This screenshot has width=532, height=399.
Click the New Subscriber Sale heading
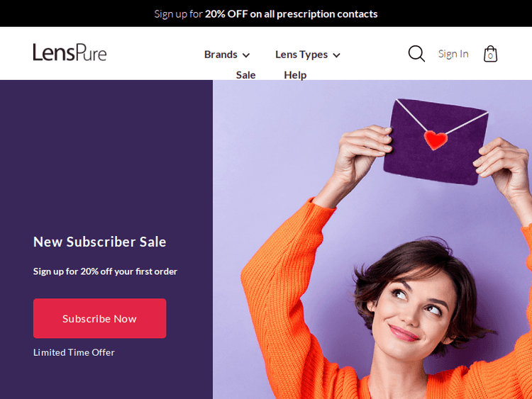pyautogui.click(x=100, y=242)
